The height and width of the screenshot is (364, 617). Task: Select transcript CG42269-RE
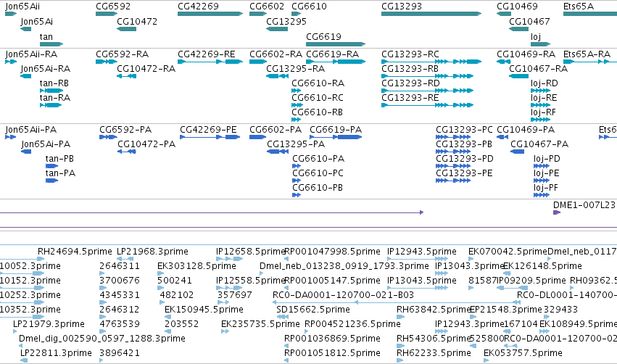pos(206,54)
